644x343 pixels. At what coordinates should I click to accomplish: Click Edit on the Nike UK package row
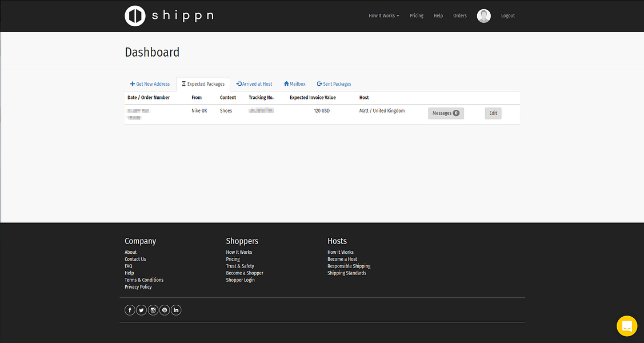point(493,113)
